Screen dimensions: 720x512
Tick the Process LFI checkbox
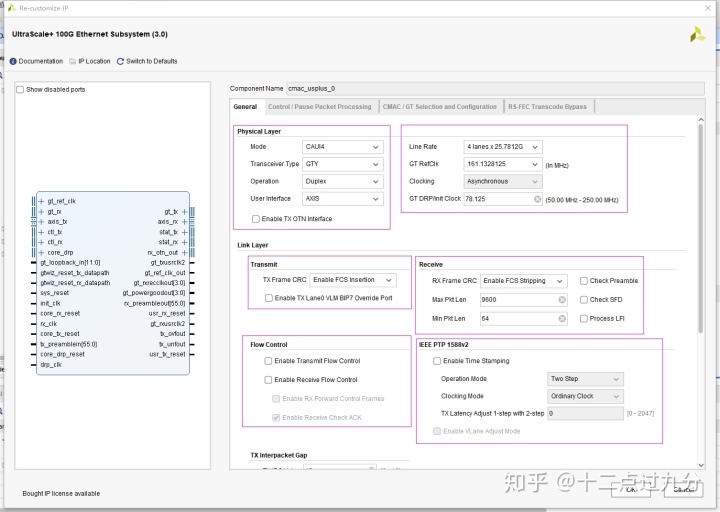point(584,318)
